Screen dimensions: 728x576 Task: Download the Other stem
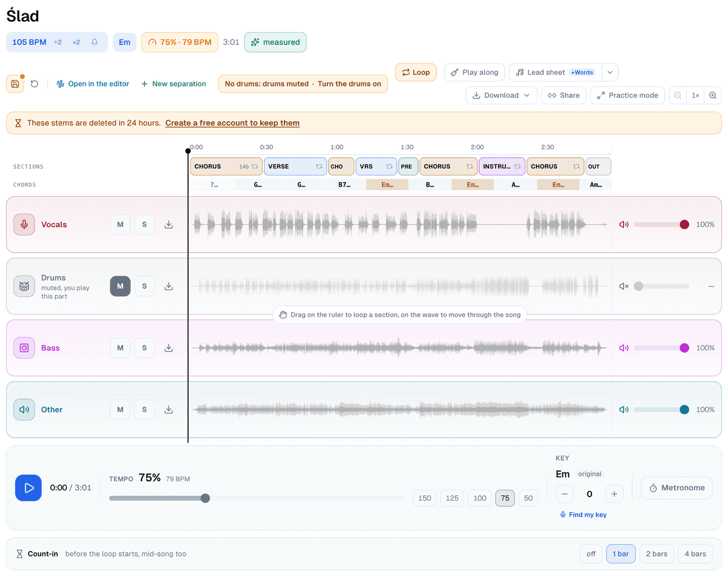169,410
